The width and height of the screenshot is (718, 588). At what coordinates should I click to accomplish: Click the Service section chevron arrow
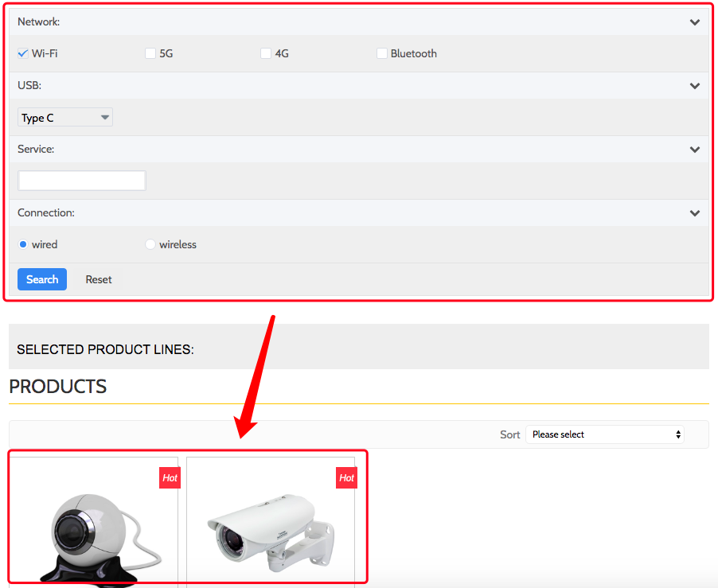coord(694,150)
